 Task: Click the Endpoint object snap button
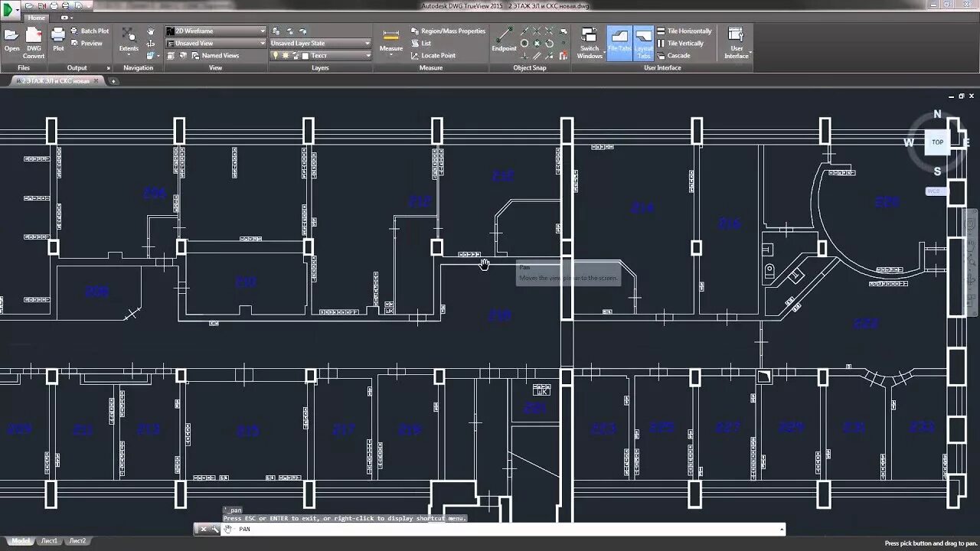(504, 40)
